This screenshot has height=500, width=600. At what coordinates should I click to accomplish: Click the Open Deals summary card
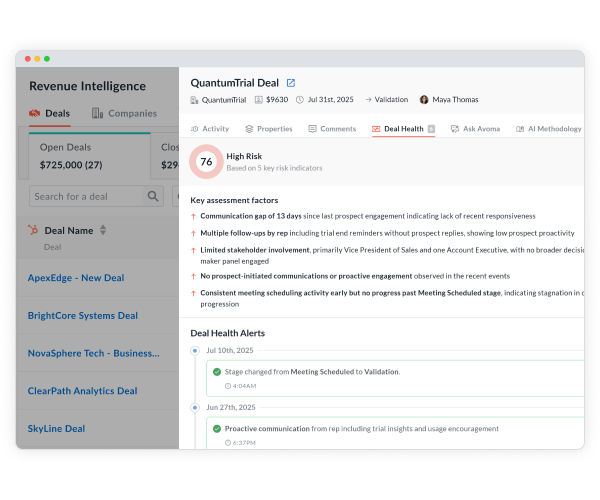click(90, 156)
